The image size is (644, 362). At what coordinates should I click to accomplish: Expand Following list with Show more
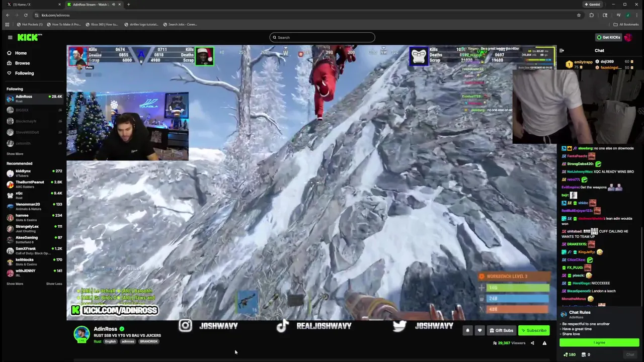pos(15,154)
